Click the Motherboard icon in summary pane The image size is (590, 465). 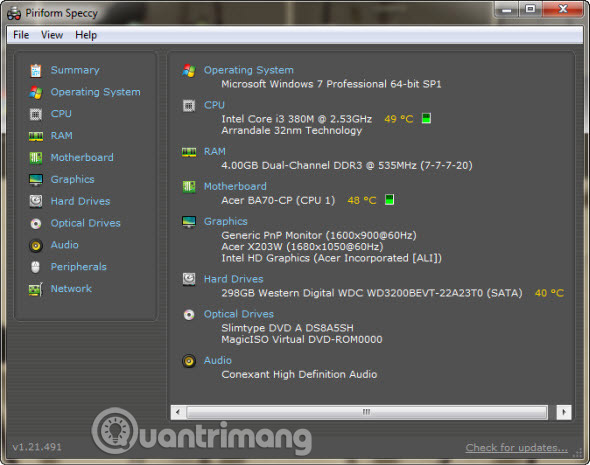[x=189, y=187]
